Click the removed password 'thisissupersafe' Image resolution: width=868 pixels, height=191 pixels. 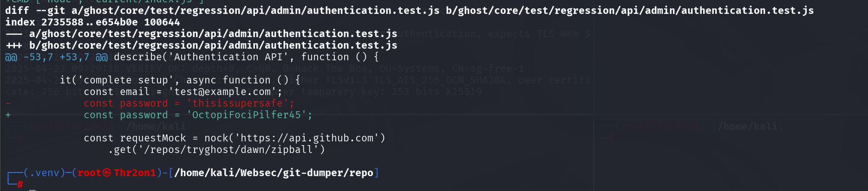point(237,103)
